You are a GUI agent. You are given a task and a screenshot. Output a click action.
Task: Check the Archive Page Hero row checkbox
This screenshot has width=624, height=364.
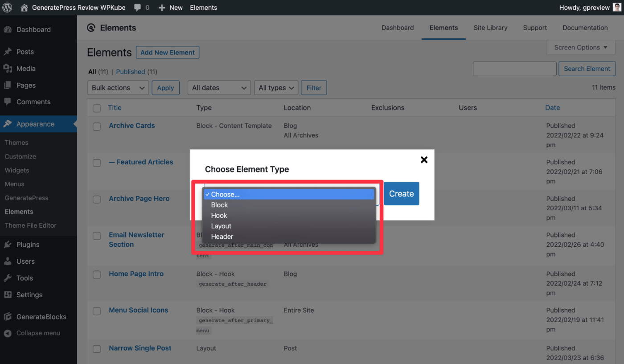click(97, 200)
